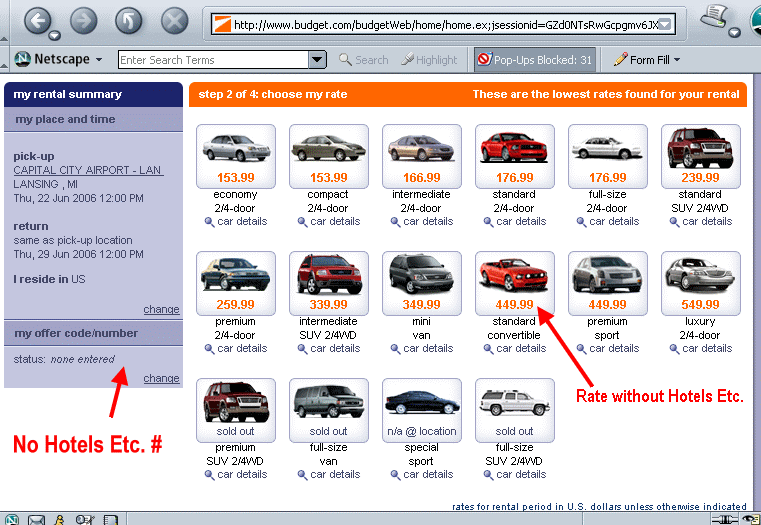Image resolution: width=761 pixels, height=525 pixels.
Task: Open the Composer icon in status bar
Action: (x=85, y=520)
